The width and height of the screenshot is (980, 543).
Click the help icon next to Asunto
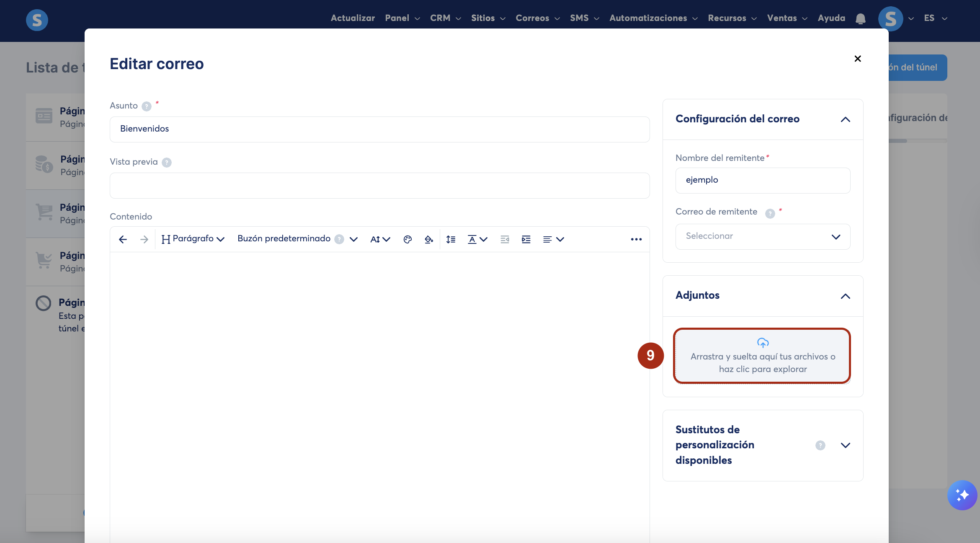(147, 106)
